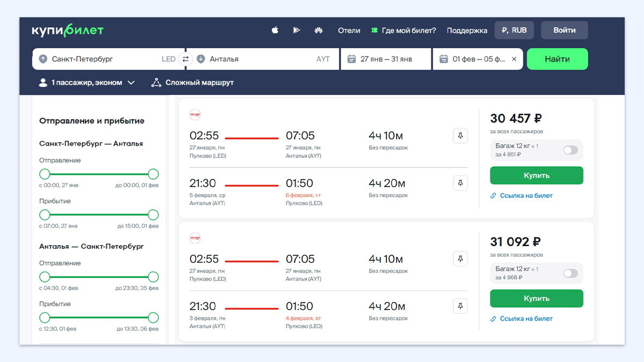Clear the return date field

[x=514, y=59]
